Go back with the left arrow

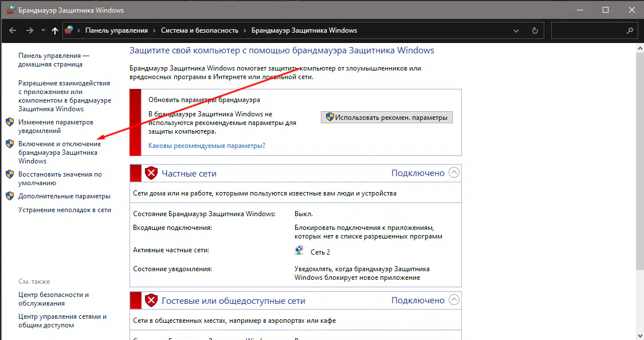pyautogui.click(x=13, y=30)
